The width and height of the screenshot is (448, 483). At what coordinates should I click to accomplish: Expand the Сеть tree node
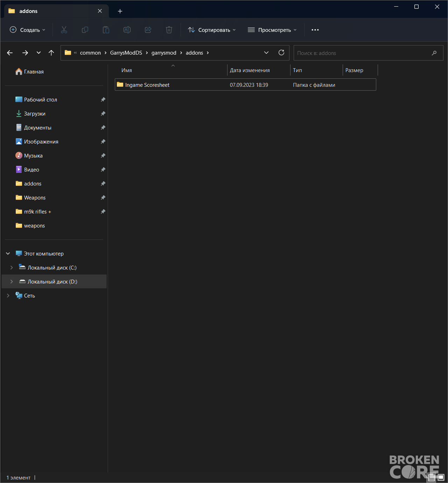point(8,295)
